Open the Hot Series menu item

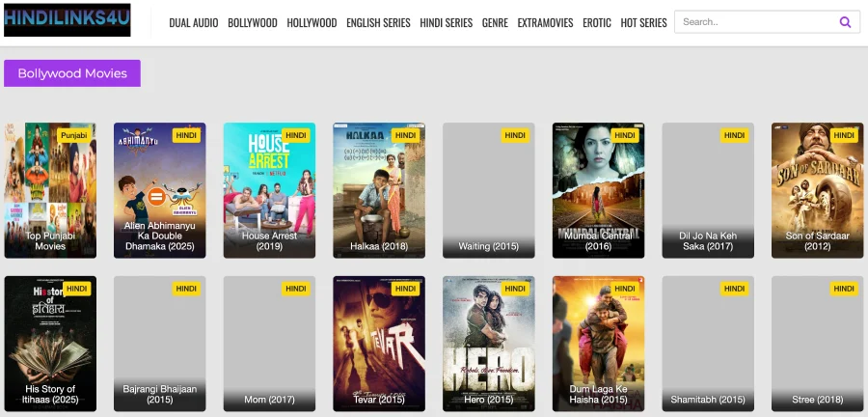click(644, 23)
